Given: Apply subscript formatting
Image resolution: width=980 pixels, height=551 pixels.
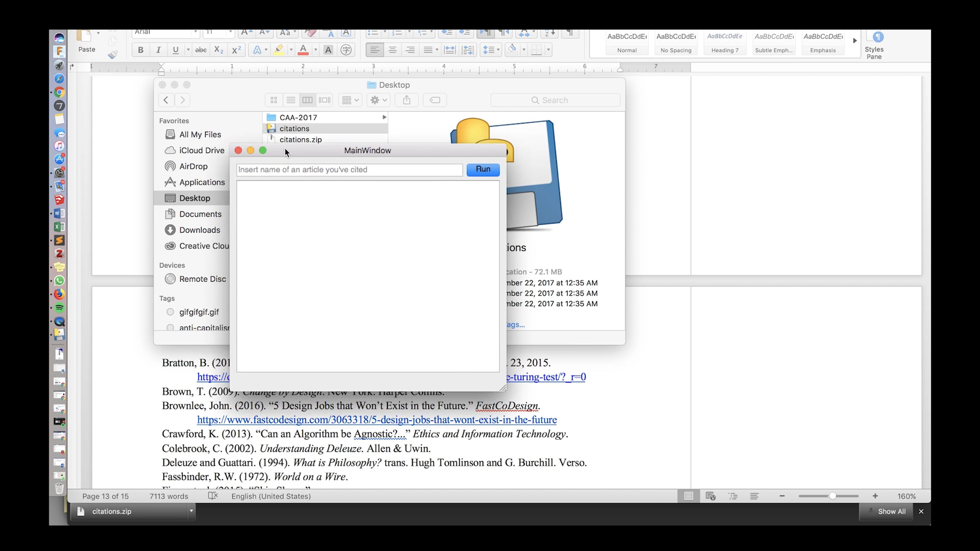Looking at the screenshot, I should coord(219,50).
